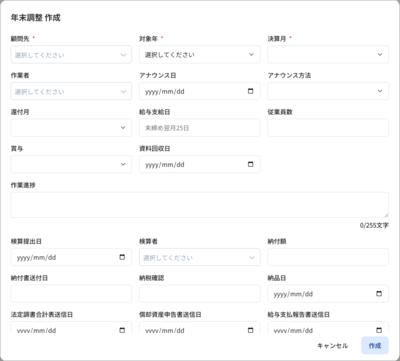This screenshot has height=361, width=400.
Task: Click the アナウンス日 yyyy/mm/dd date text
Action: [165, 91]
